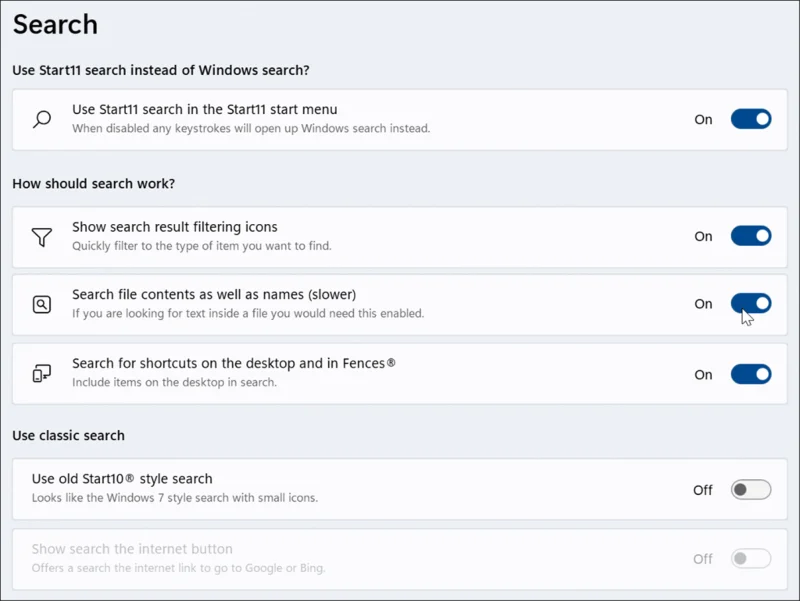Click the file contents search icon

(x=42, y=305)
